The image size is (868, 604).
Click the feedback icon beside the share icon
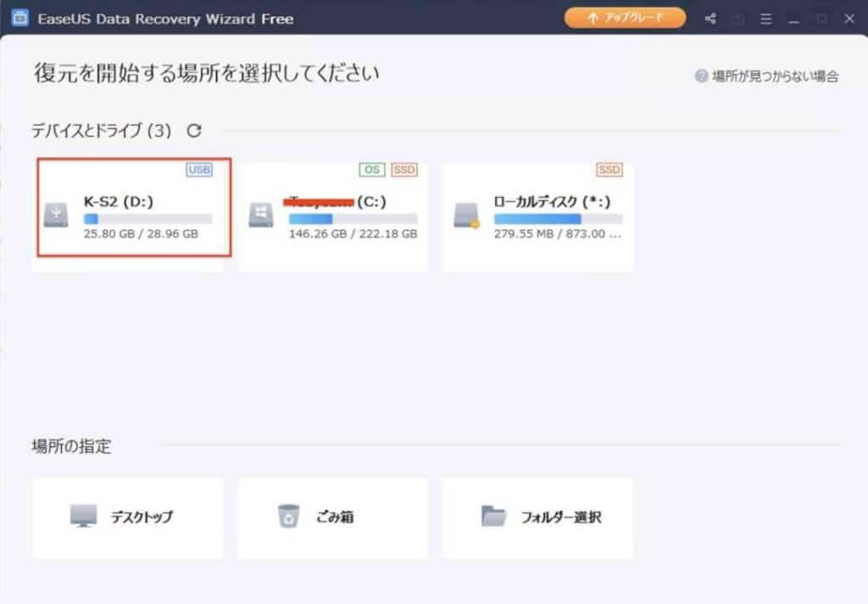[737, 18]
